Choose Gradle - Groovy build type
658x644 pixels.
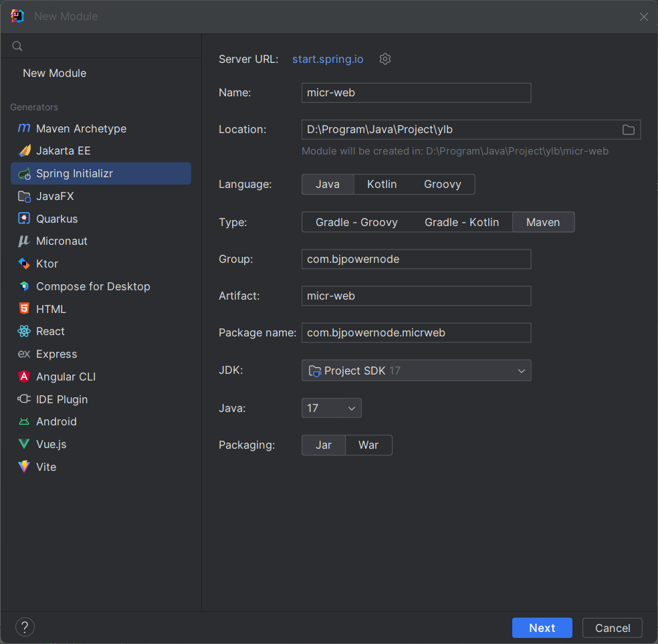(x=356, y=222)
